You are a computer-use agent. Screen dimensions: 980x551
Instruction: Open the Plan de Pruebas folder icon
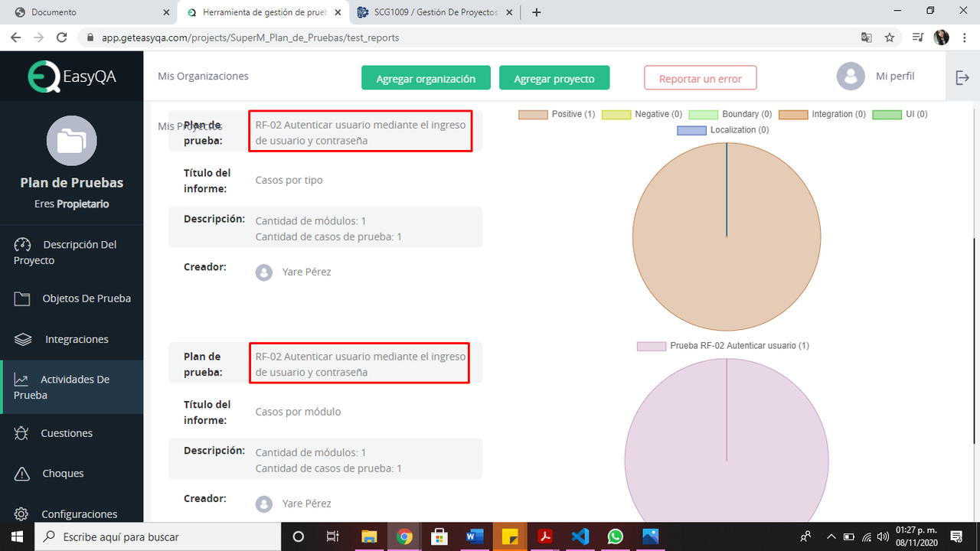71,142
